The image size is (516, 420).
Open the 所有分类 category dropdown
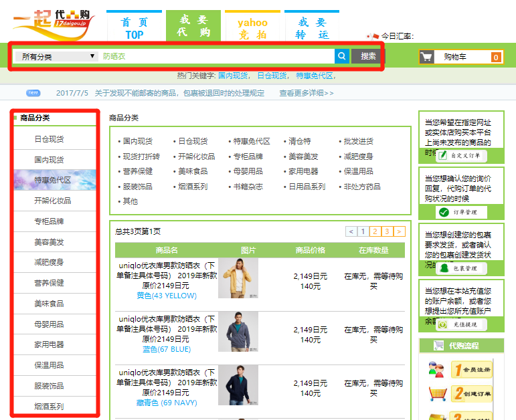coord(57,57)
